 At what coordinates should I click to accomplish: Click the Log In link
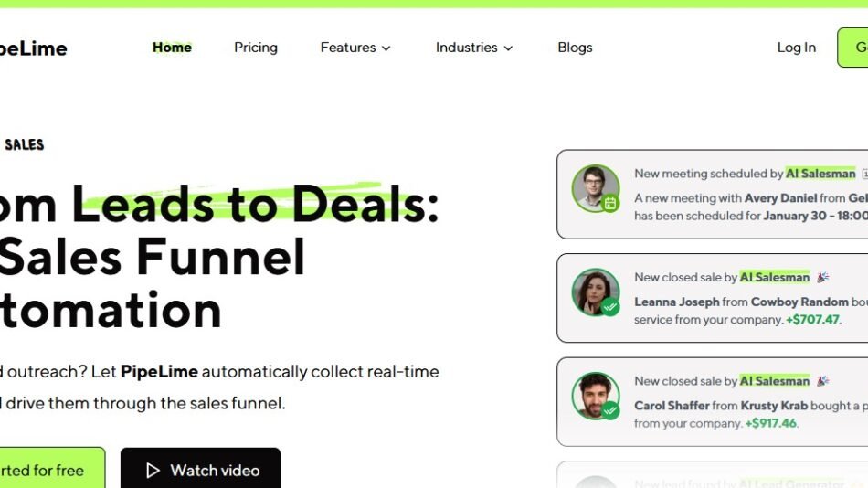click(x=797, y=48)
